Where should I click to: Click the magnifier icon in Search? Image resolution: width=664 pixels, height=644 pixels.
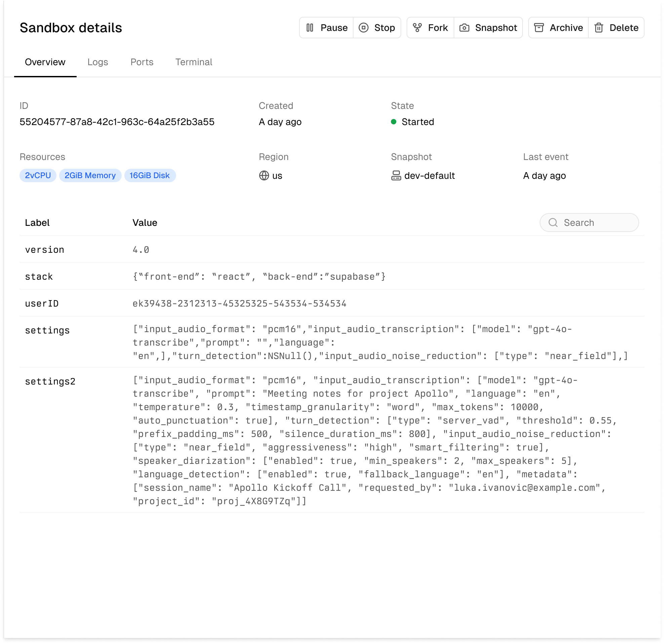553,223
